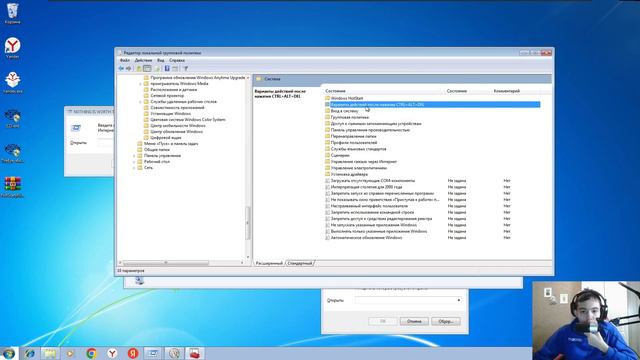Open the Справка menu

tap(177, 60)
